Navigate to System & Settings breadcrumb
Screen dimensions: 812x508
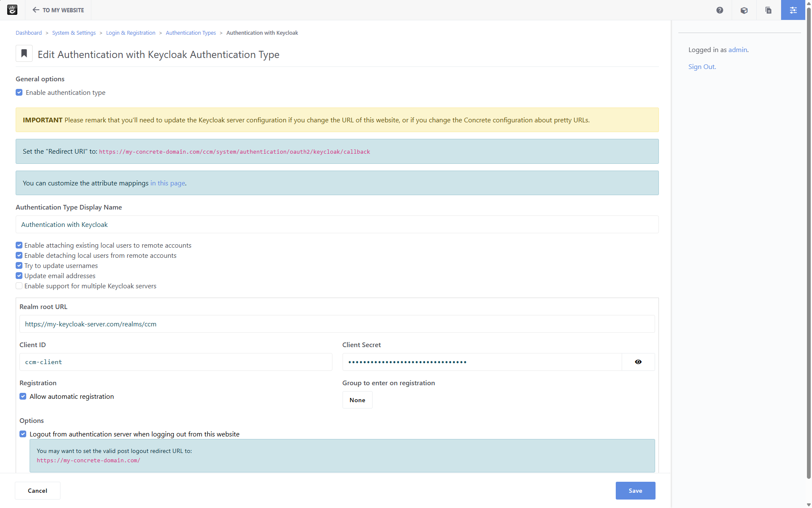pyautogui.click(x=74, y=33)
